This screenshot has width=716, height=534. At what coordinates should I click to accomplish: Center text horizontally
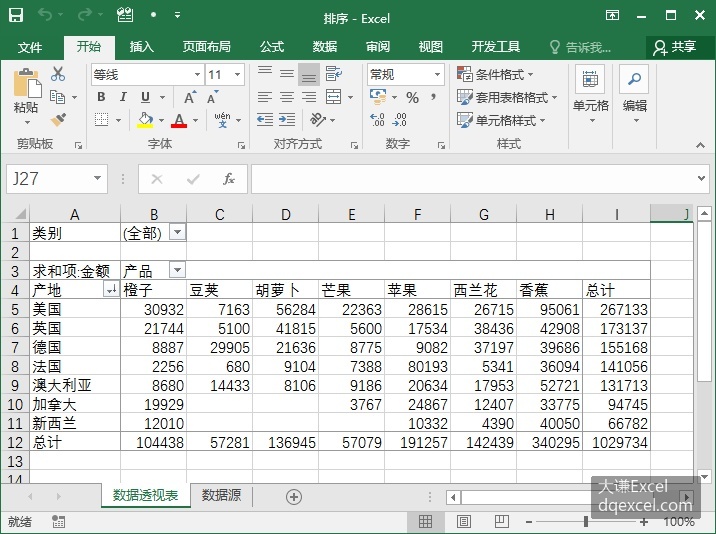point(287,97)
